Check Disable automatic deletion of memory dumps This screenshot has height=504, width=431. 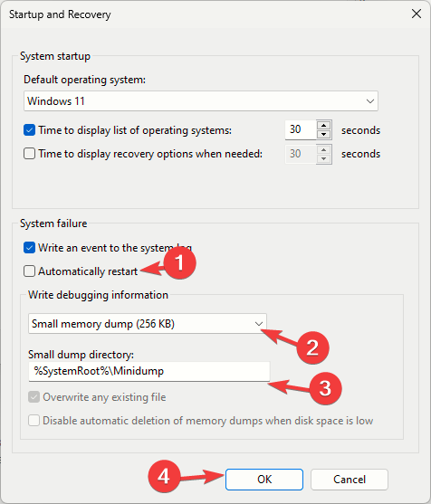(x=34, y=421)
